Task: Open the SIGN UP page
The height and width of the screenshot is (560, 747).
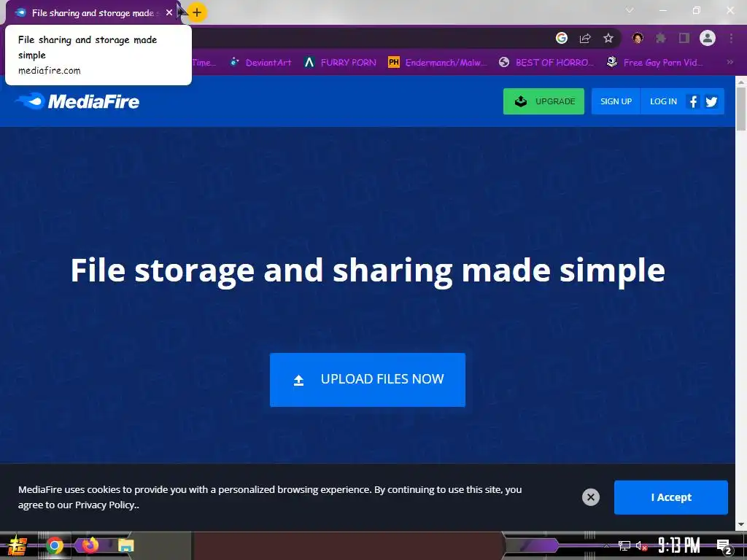Action: point(616,101)
